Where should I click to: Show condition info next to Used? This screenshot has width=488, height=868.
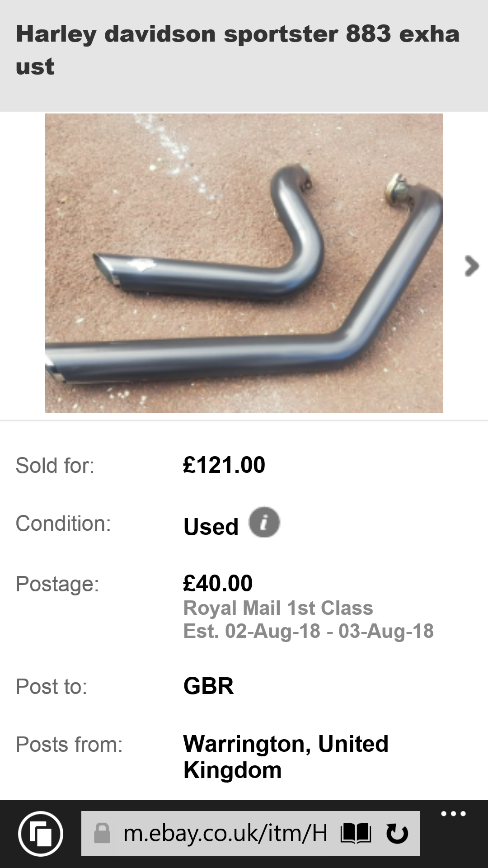(264, 522)
